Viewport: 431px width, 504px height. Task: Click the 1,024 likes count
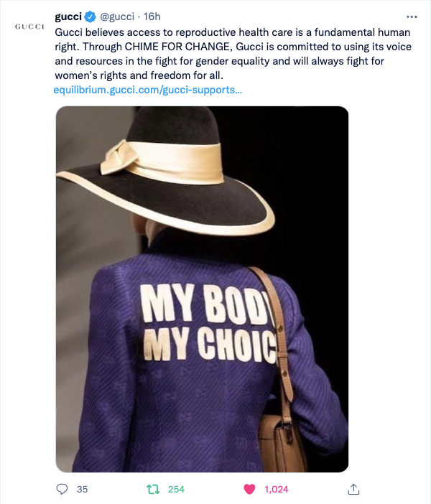coord(277,489)
